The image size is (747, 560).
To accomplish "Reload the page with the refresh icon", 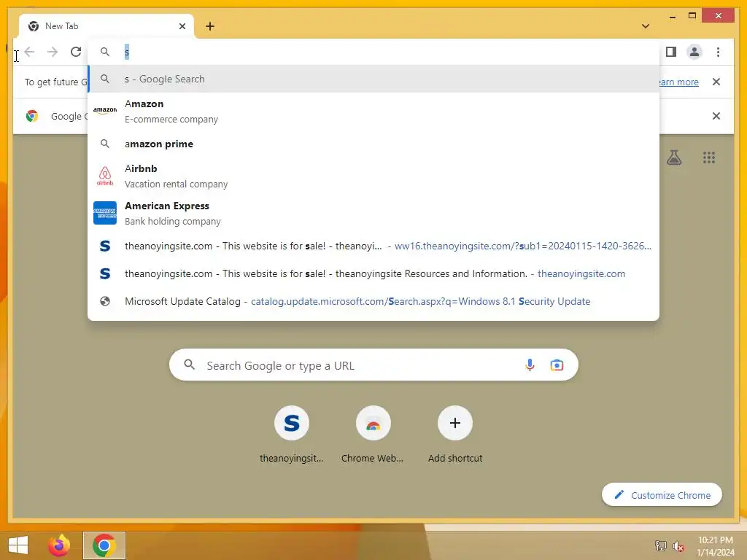I will (x=76, y=52).
